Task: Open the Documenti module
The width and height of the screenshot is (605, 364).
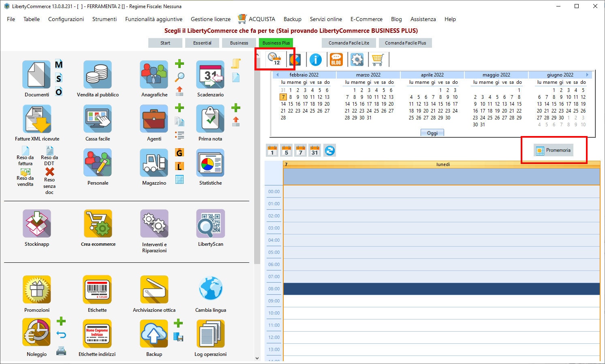Action: (x=36, y=75)
